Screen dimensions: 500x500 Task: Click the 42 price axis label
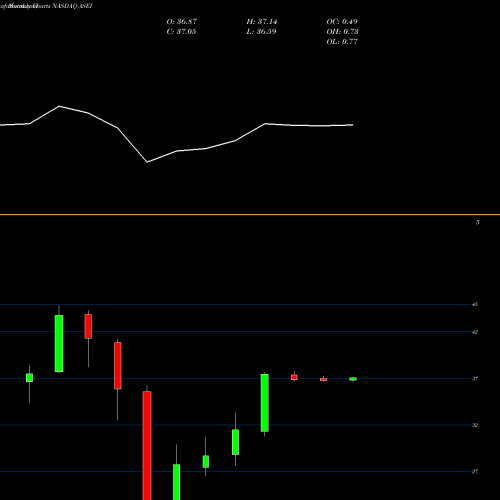[475, 332]
